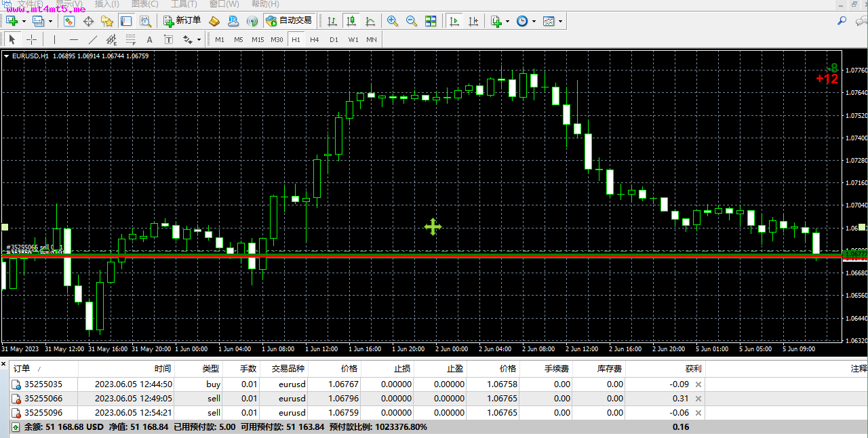This screenshot has width=868, height=438.
Task: Sort orders by 获利 column header
Action: 665,369
